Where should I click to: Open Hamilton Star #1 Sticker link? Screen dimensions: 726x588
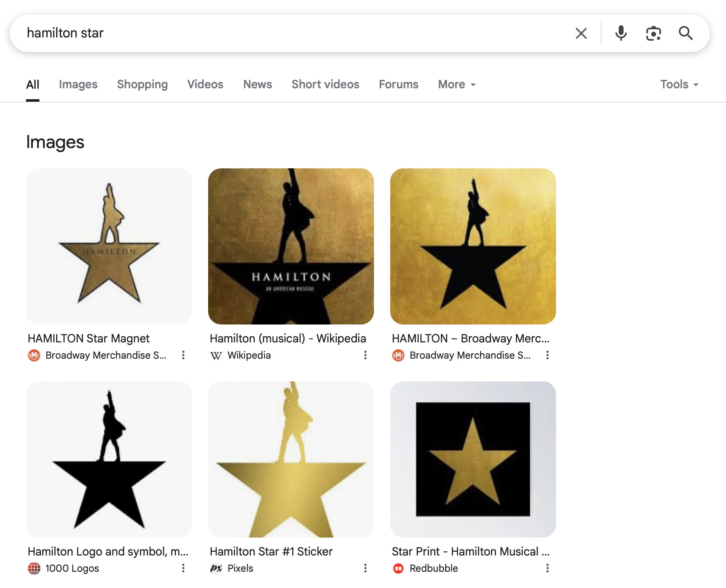click(x=271, y=551)
